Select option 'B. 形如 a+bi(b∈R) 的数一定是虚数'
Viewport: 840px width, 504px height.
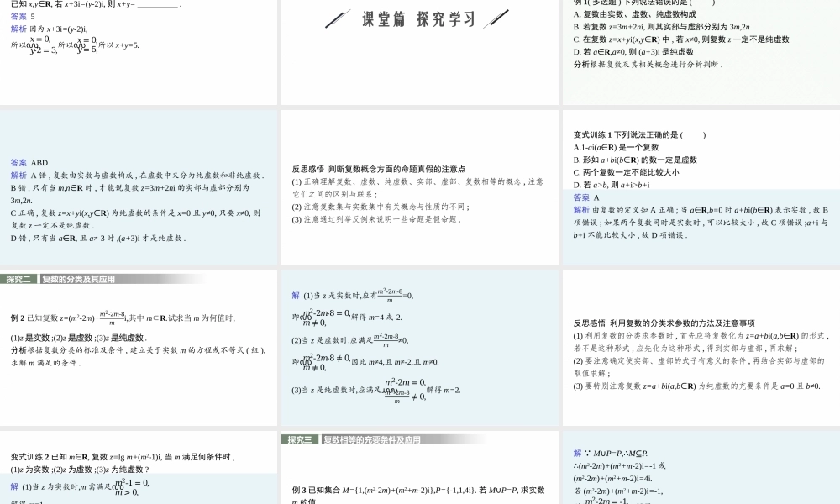pos(635,160)
